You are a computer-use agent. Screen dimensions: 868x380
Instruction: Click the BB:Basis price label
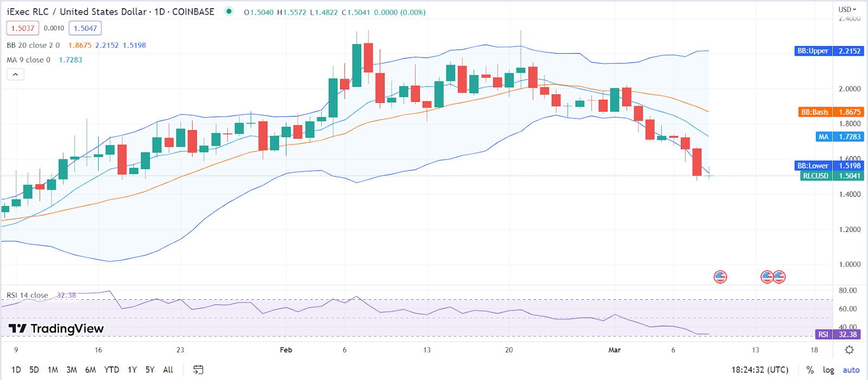(x=831, y=112)
